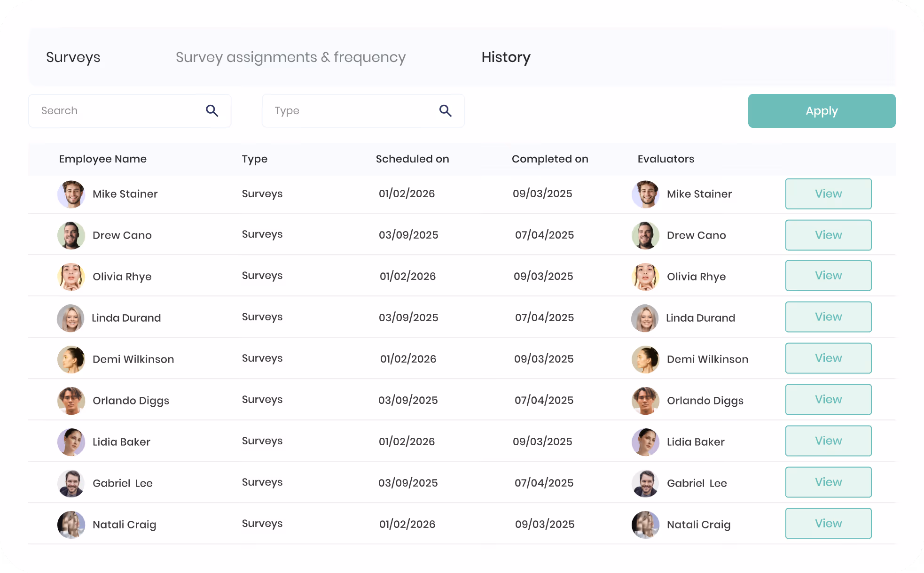View Gabriel Lee's survey record
This screenshot has width=924, height=573.
point(828,482)
